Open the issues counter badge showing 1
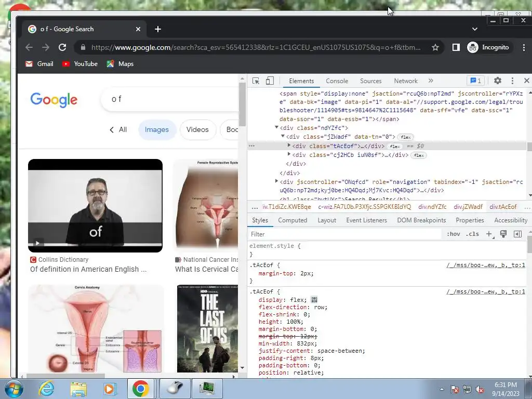Viewport: 532px width, 399px height. click(x=476, y=81)
